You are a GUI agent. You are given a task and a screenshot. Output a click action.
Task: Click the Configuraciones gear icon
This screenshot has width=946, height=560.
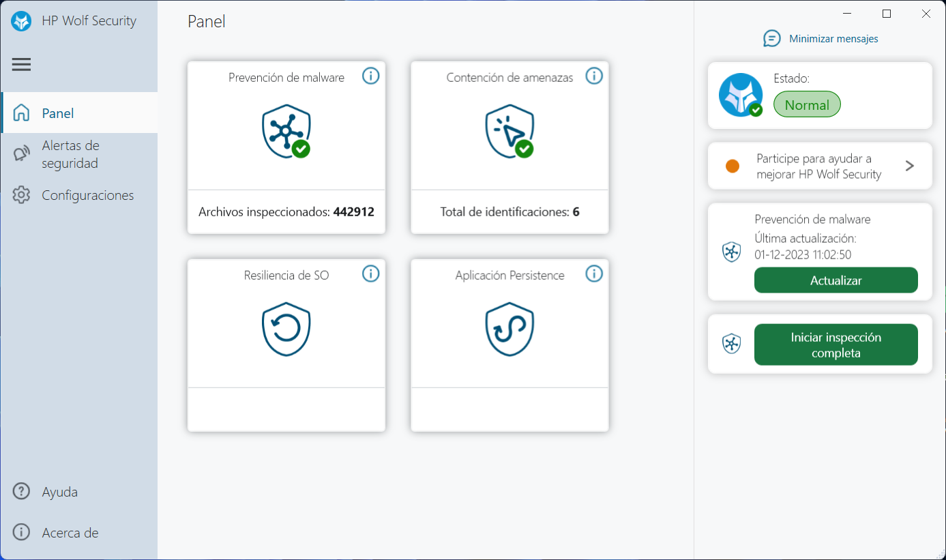click(x=22, y=195)
